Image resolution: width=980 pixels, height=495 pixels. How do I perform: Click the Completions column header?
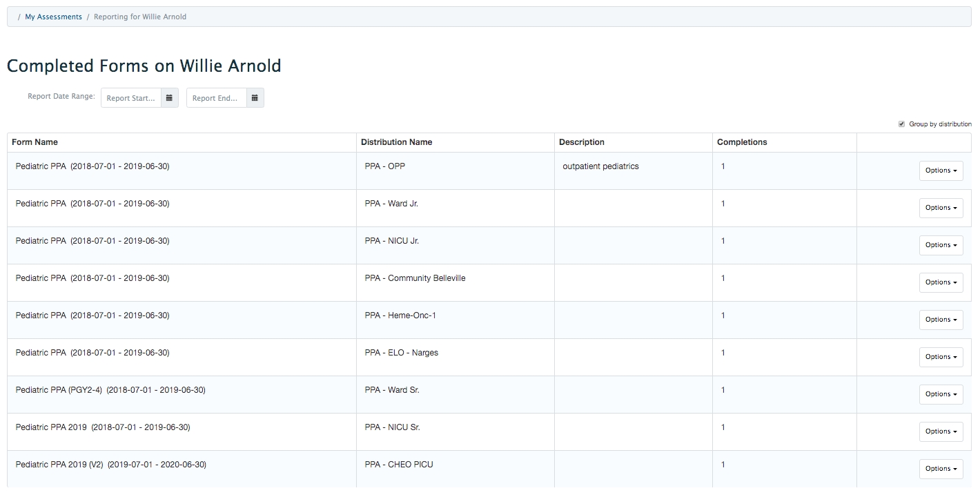(742, 142)
